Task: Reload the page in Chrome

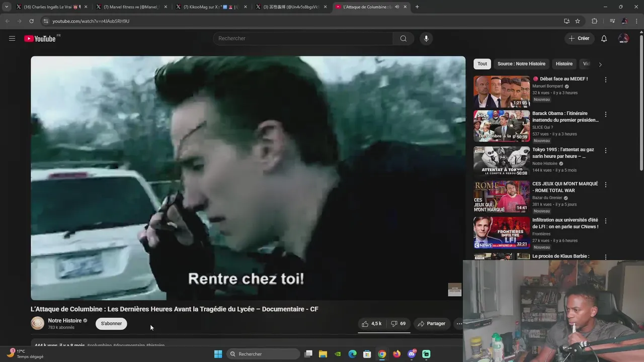Action: tap(32, 21)
